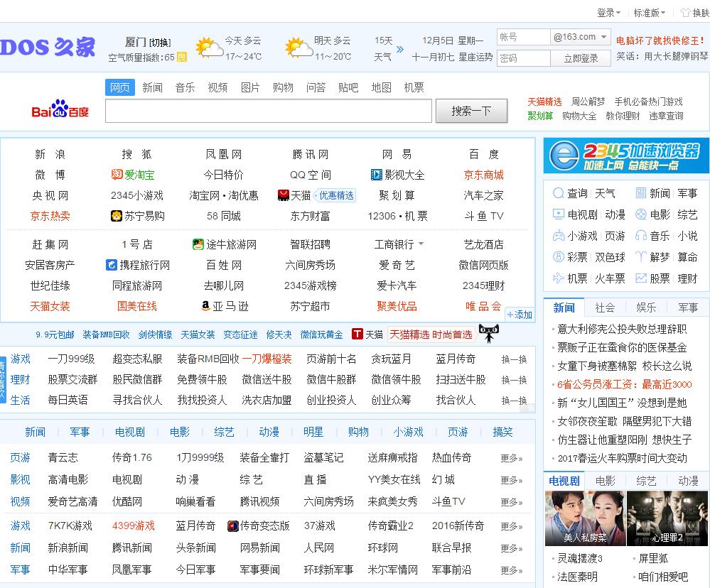
Task: Click the Baidu search input field
Action: [x=268, y=111]
